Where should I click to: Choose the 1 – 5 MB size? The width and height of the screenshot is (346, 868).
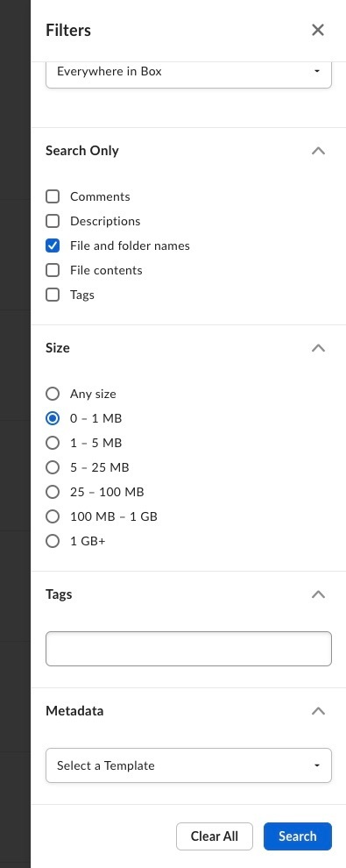[x=53, y=443]
